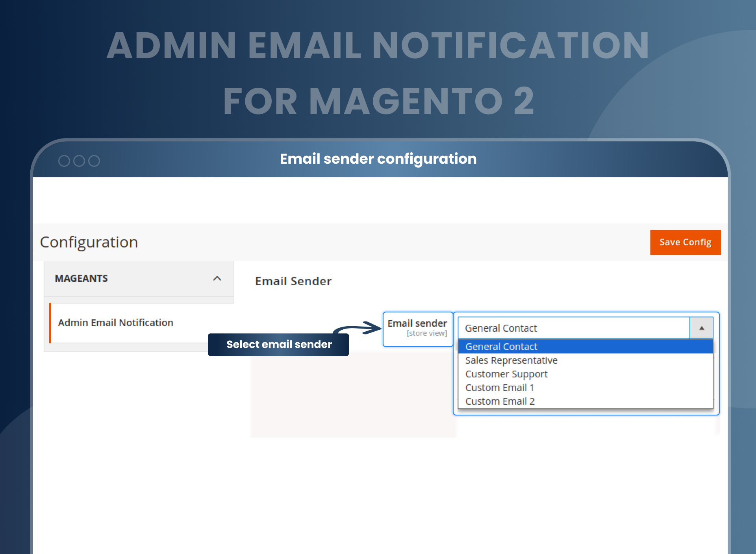Click the second window circle icon
This screenshot has height=554, width=756.
(79, 161)
